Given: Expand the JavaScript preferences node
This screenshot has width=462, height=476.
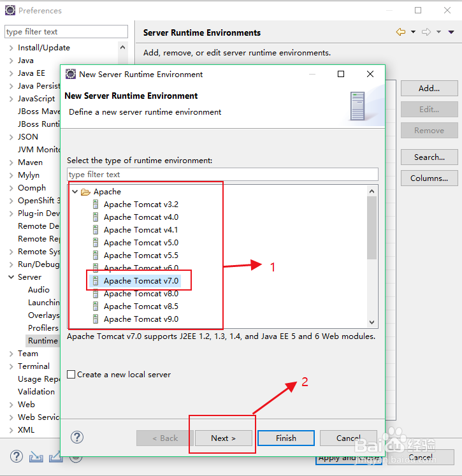Looking at the screenshot, I should [11, 99].
